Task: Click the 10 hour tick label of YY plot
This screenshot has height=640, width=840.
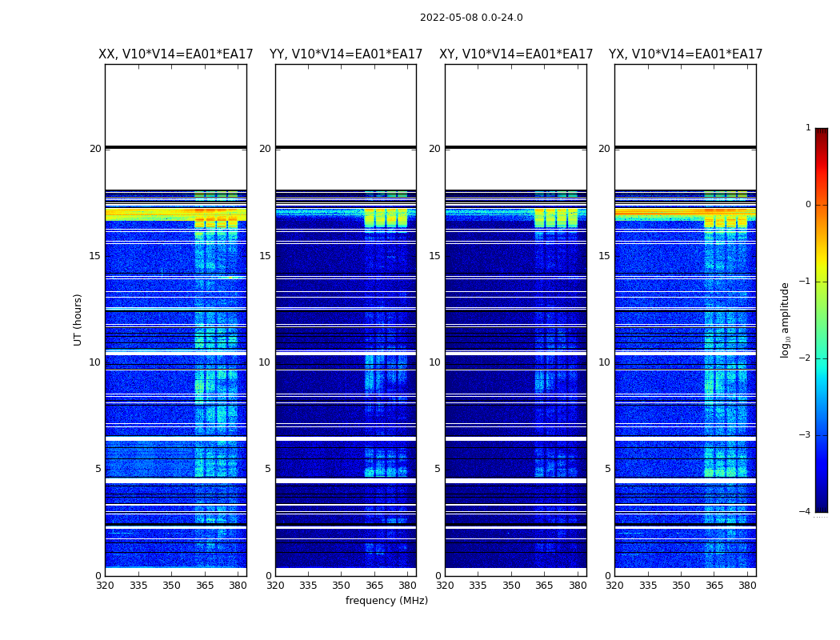Action: [264, 362]
